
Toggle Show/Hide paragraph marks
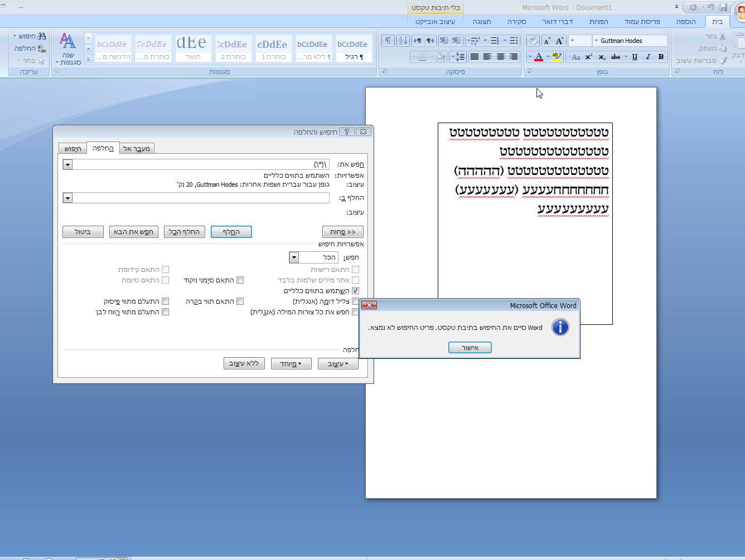(x=388, y=41)
